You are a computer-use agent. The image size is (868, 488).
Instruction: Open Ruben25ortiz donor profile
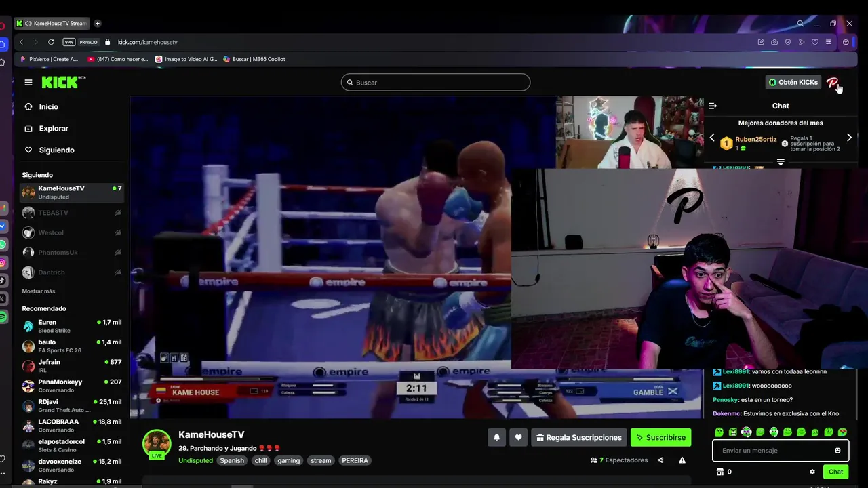coord(756,139)
